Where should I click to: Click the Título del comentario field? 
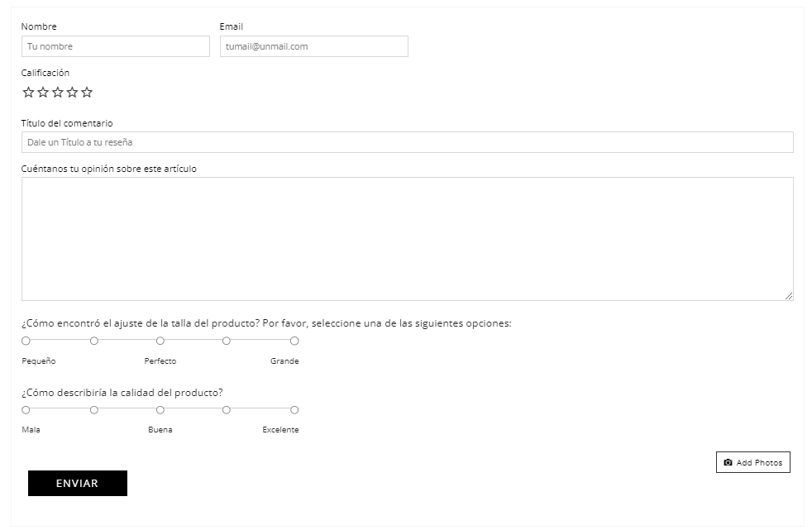(407, 142)
